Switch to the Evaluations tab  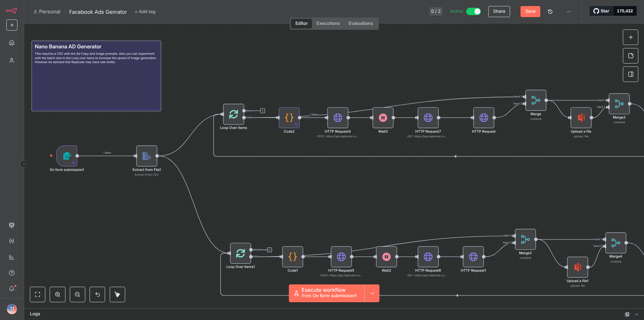point(360,24)
